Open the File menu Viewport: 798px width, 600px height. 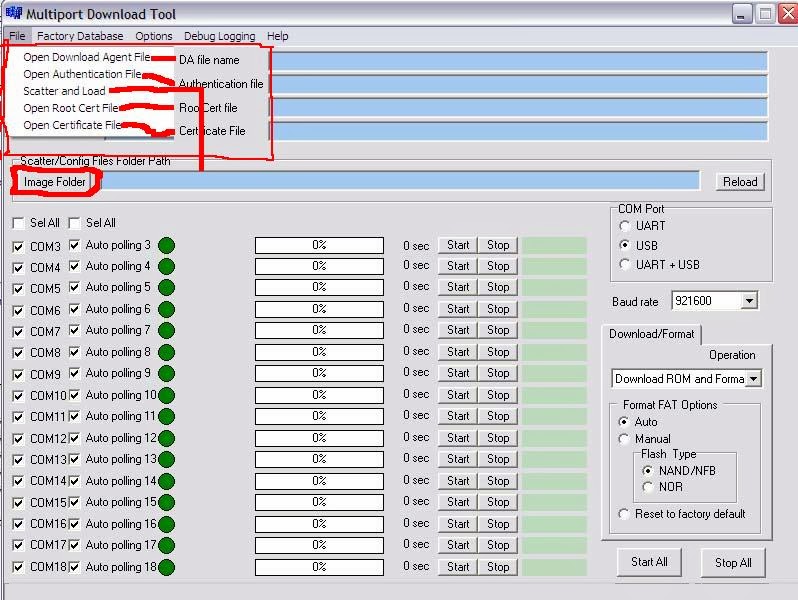[x=17, y=36]
